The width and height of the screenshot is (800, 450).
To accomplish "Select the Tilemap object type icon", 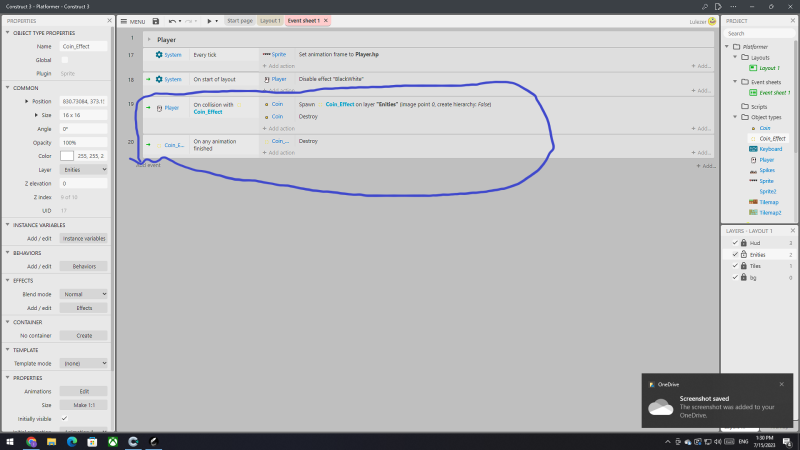I will pos(751,202).
